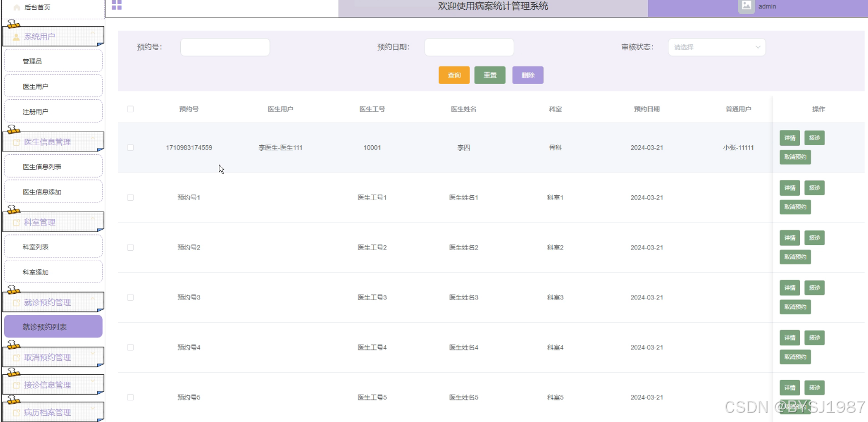Click 详情 in the 预约号1 row

click(x=790, y=188)
